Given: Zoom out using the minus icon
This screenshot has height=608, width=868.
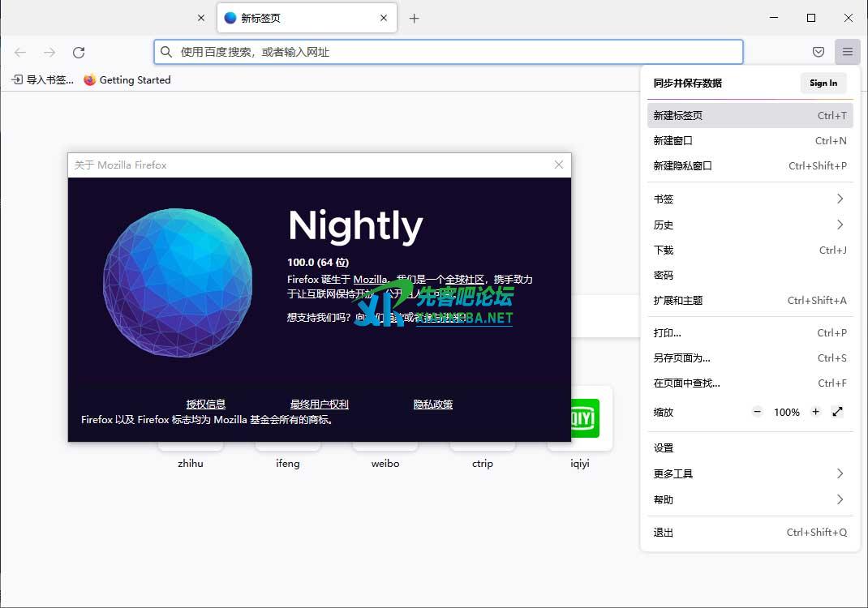Looking at the screenshot, I should pyautogui.click(x=757, y=412).
